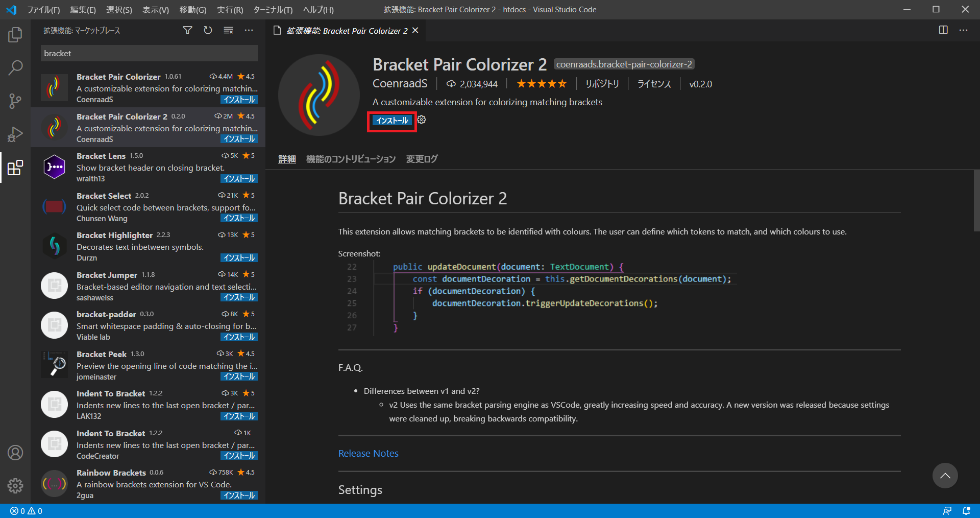The width and height of the screenshot is (980, 518).
Task: Install Bracket Select from list
Action: pos(239,218)
